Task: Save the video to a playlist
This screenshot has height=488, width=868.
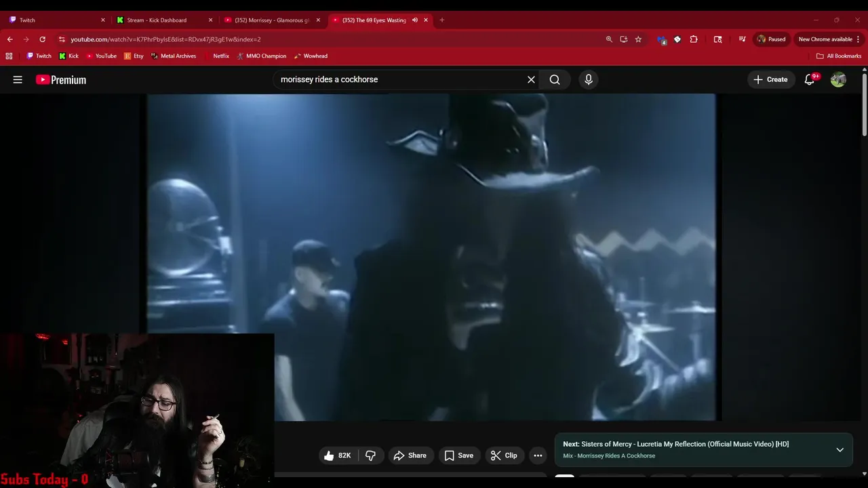Action: pos(459,455)
